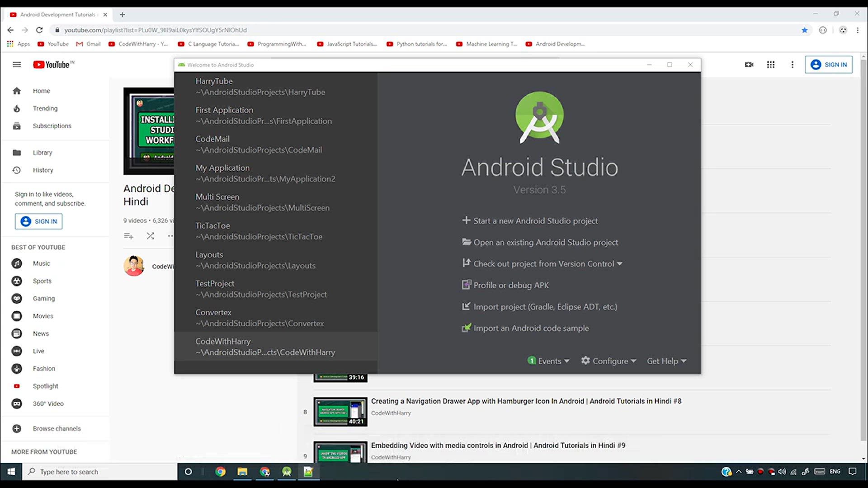868x488 pixels.
Task: Open Chrome from the taskbar
Action: click(220, 472)
